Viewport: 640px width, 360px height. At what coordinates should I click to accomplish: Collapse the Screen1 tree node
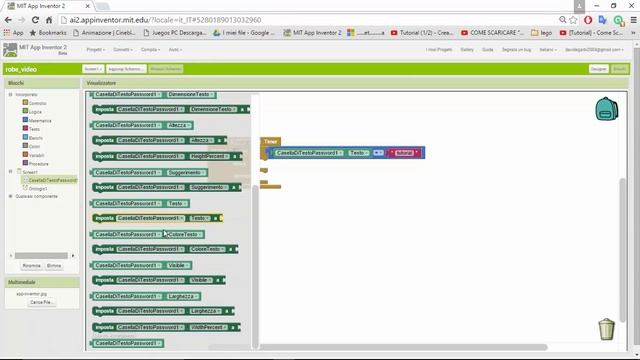11,172
